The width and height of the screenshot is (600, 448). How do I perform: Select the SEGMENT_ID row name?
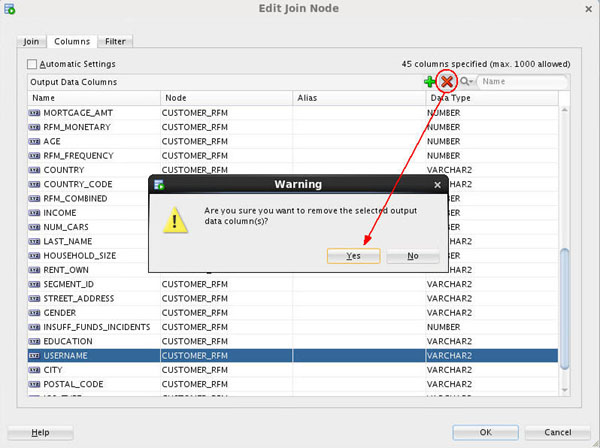click(x=68, y=284)
